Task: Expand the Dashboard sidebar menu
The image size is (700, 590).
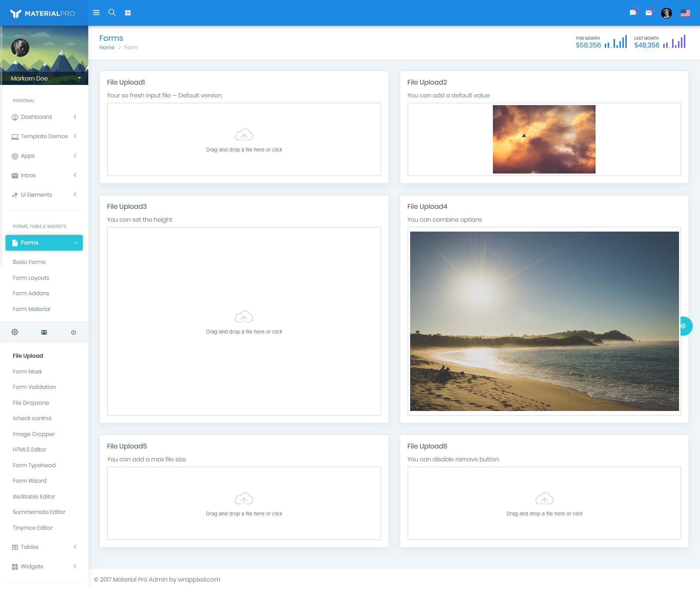Action: (44, 117)
